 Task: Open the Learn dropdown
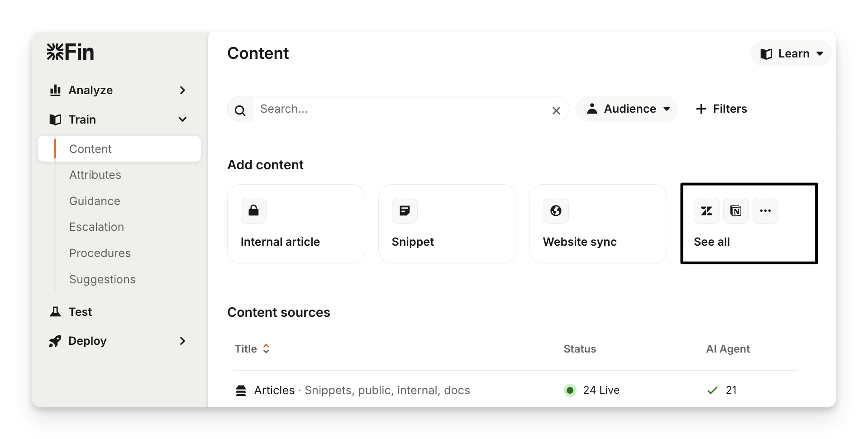tap(791, 54)
